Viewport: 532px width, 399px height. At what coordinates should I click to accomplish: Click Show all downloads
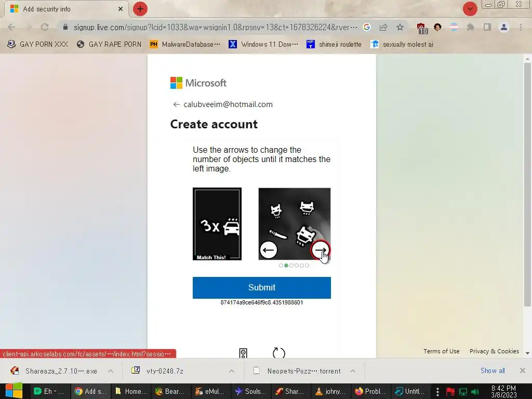coord(493,370)
